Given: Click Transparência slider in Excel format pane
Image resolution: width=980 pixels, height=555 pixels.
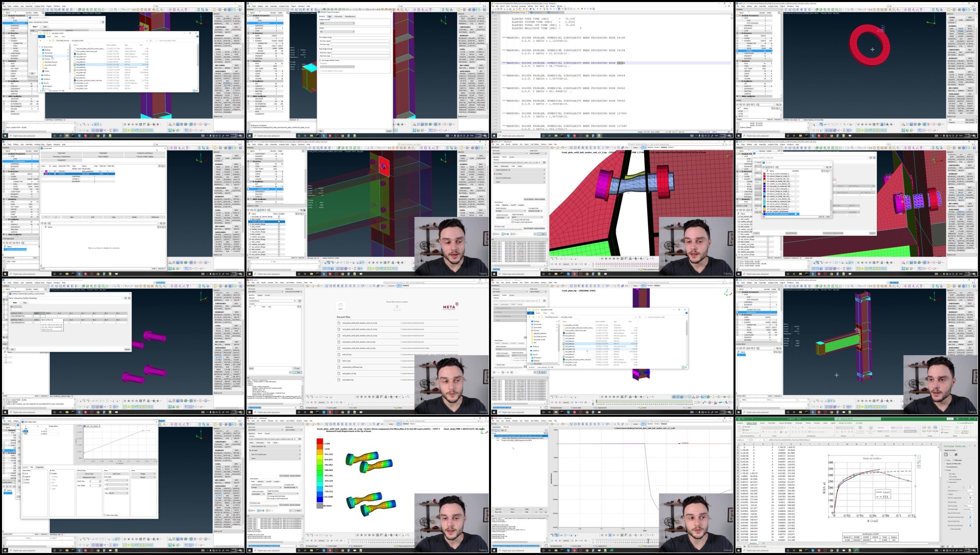Looking at the screenshot, I should pyautogui.click(x=961, y=491).
